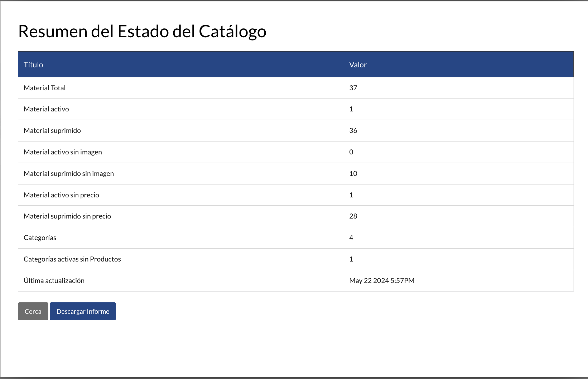Click the Material activo sin precio label
The image size is (588, 379).
coord(61,195)
